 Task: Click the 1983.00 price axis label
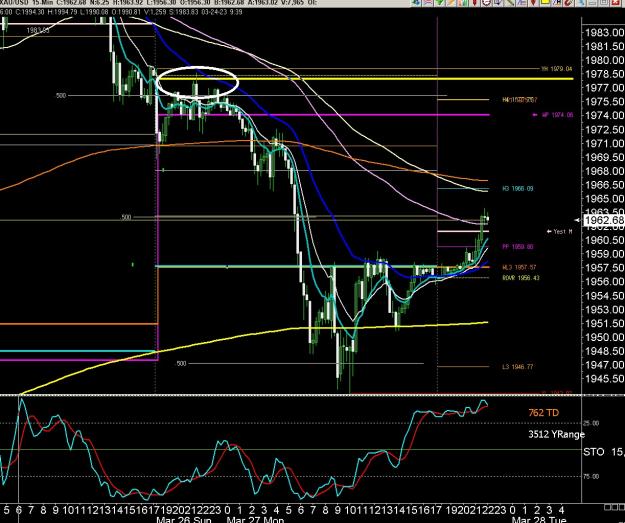tap(604, 33)
